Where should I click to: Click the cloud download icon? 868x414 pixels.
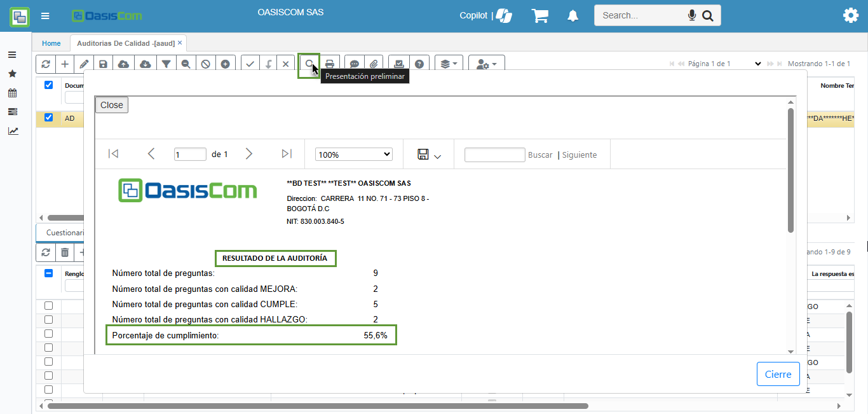pyautogui.click(x=146, y=64)
